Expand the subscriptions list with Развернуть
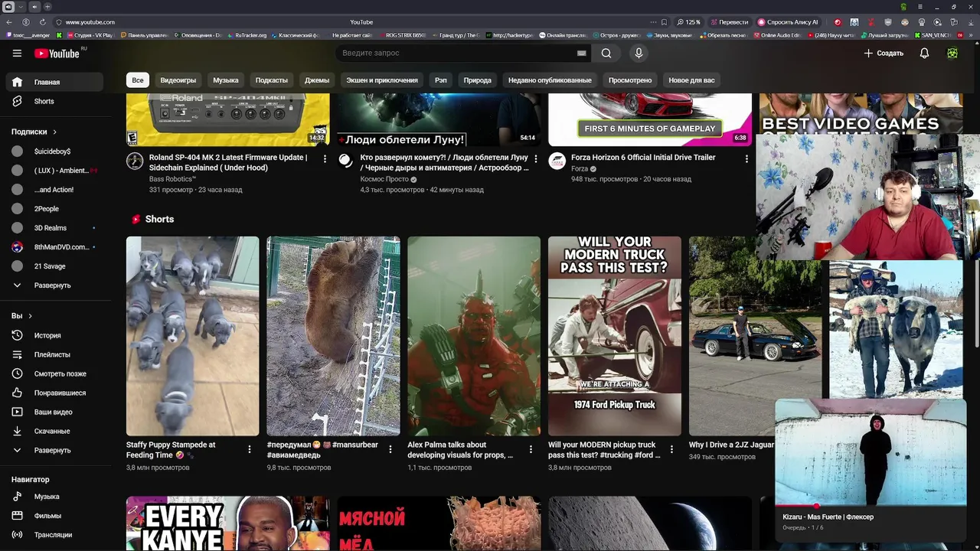This screenshot has width=980, height=551. (x=54, y=285)
